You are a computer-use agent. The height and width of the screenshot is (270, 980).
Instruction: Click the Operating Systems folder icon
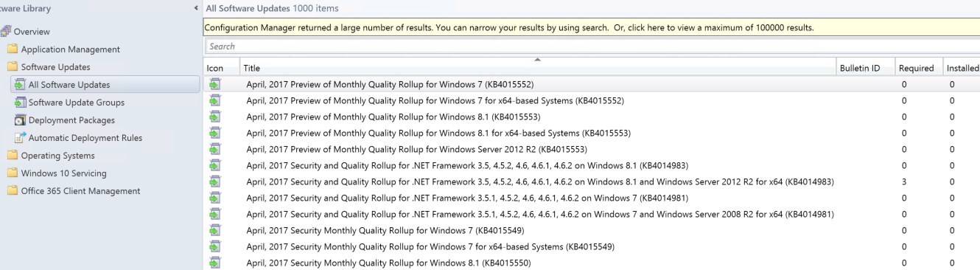(12, 156)
